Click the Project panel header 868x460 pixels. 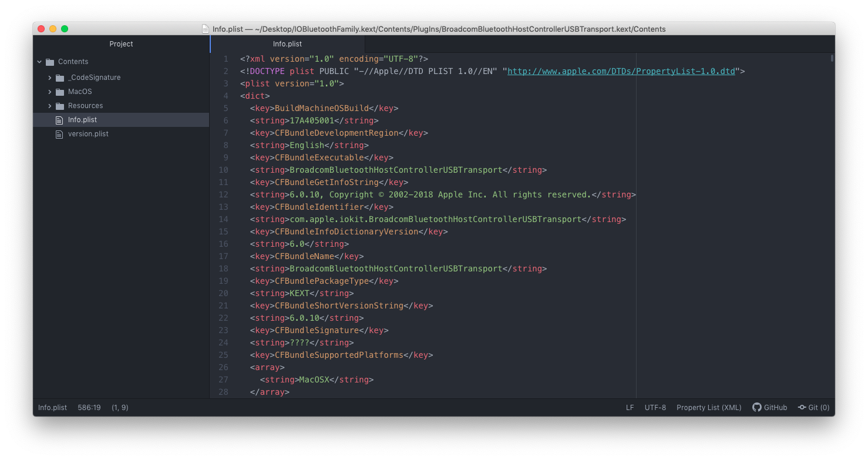coord(121,44)
